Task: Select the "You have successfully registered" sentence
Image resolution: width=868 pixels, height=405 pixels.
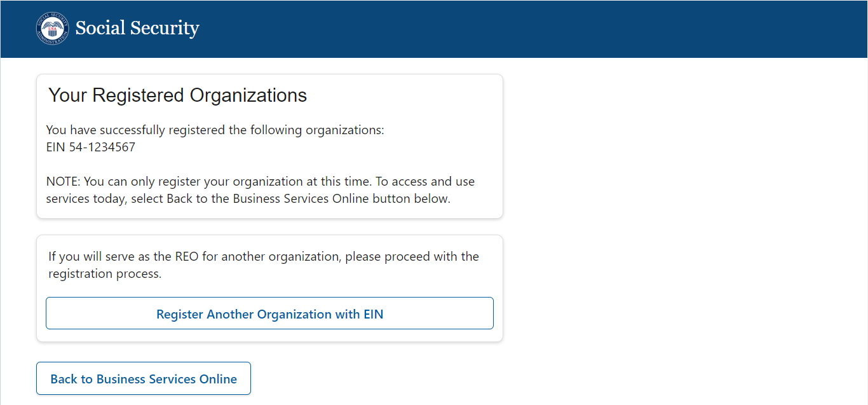Action: tap(215, 130)
